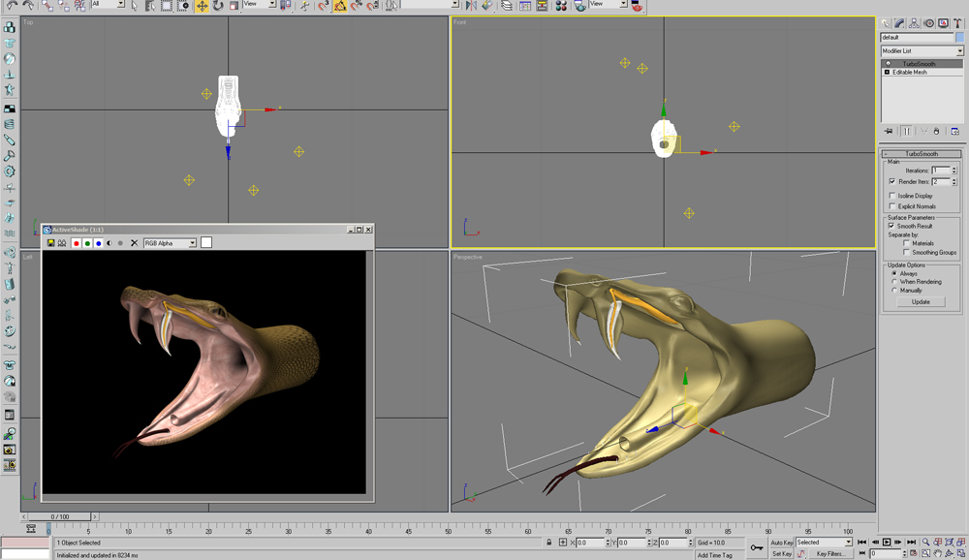Switch to the Modify command panel tab

click(x=899, y=22)
